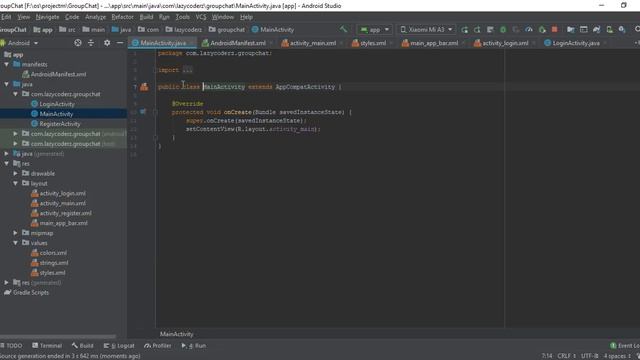The height and width of the screenshot is (360, 640).
Task: Click the Collapse All icon in Project panel
Action: click(x=91, y=43)
